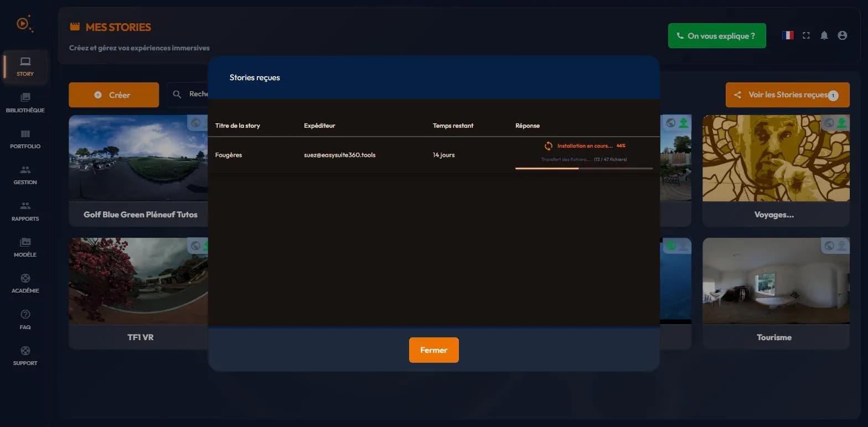Click the search magnifier icon
868x427 pixels.
click(x=177, y=95)
